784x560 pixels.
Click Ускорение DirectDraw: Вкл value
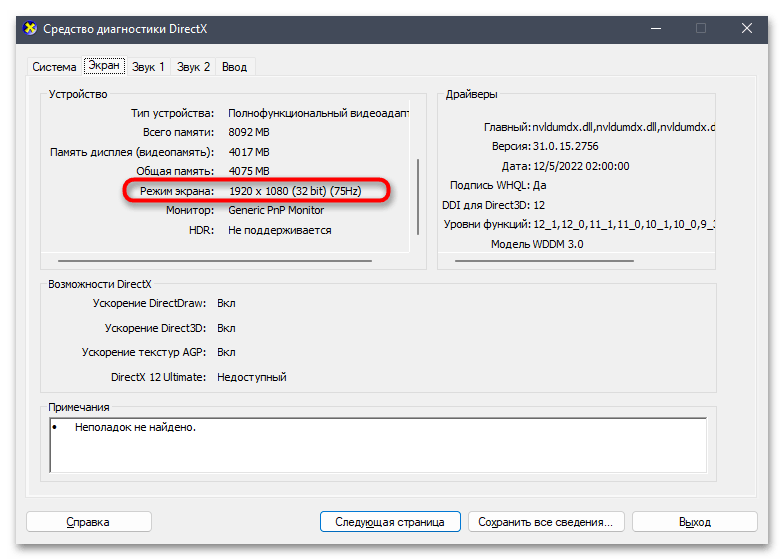click(226, 303)
